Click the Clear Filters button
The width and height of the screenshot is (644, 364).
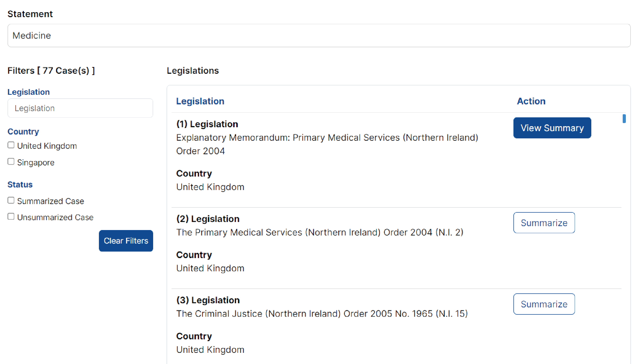[126, 241]
